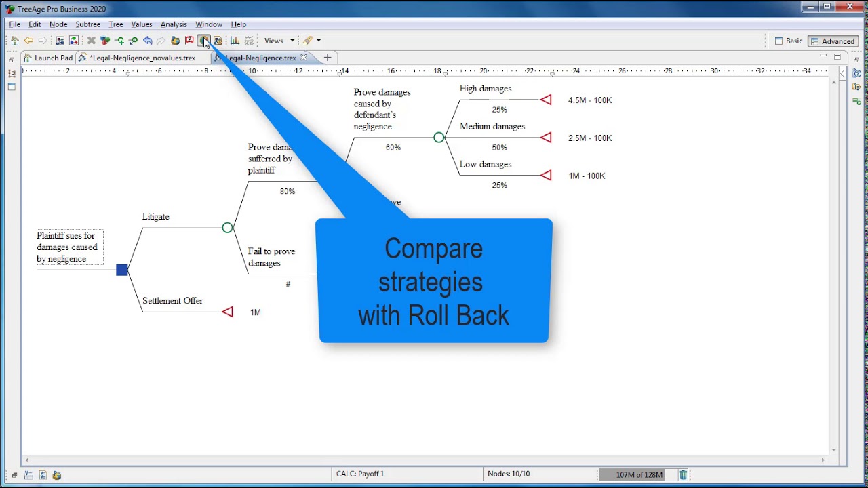
Task: Click the Settlement Offer branch label
Action: [x=173, y=301]
